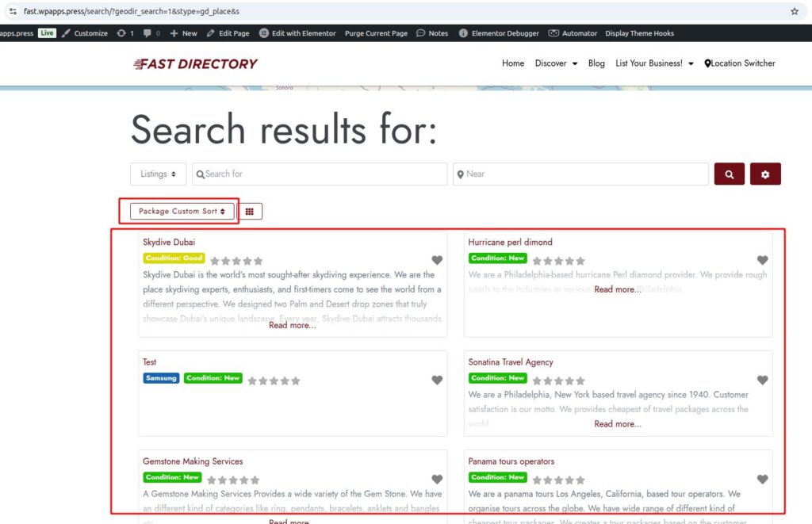Open List Your Business! menu

tap(654, 63)
